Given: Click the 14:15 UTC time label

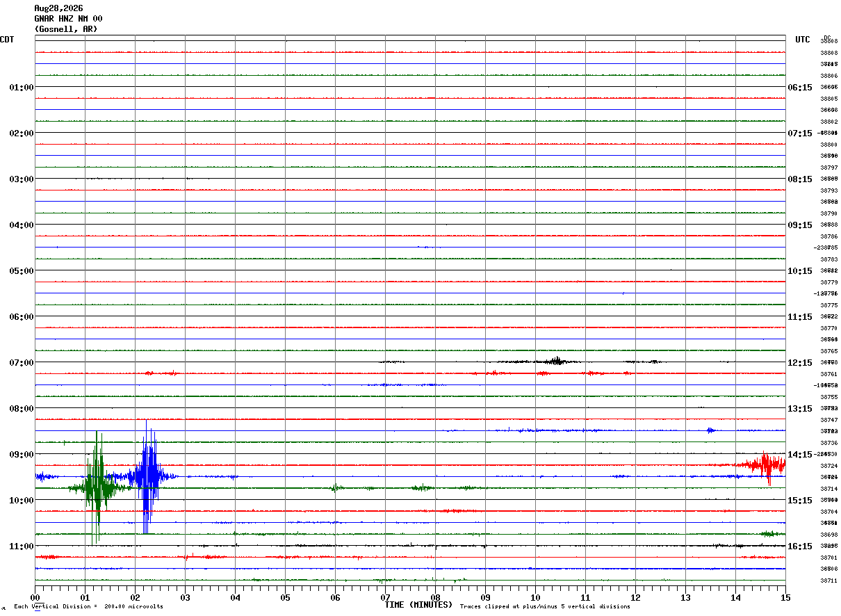Looking at the screenshot, I should pyautogui.click(x=799, y=455).
